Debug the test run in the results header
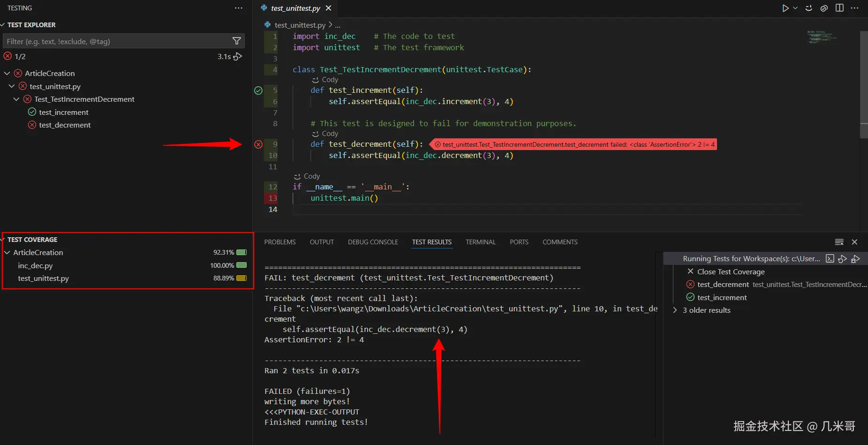This screenshot has width=868, height=445. pyautogui.click(x=856, y=258)
